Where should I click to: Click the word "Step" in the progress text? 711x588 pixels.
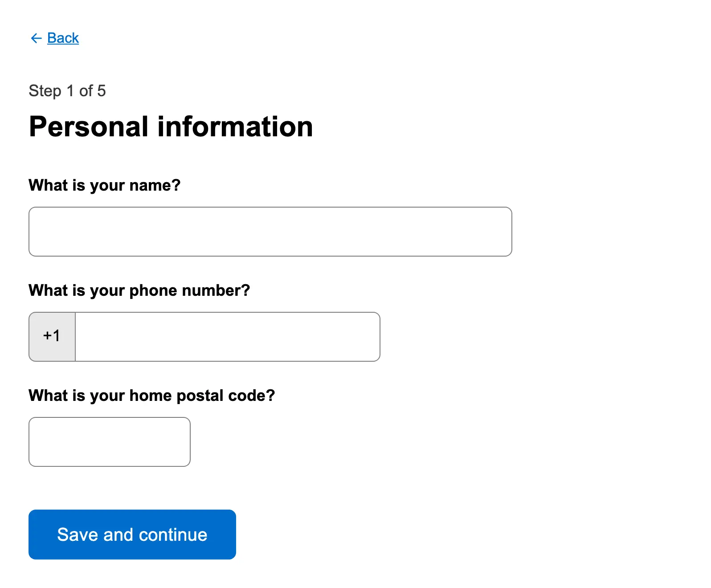pos(45,91)
